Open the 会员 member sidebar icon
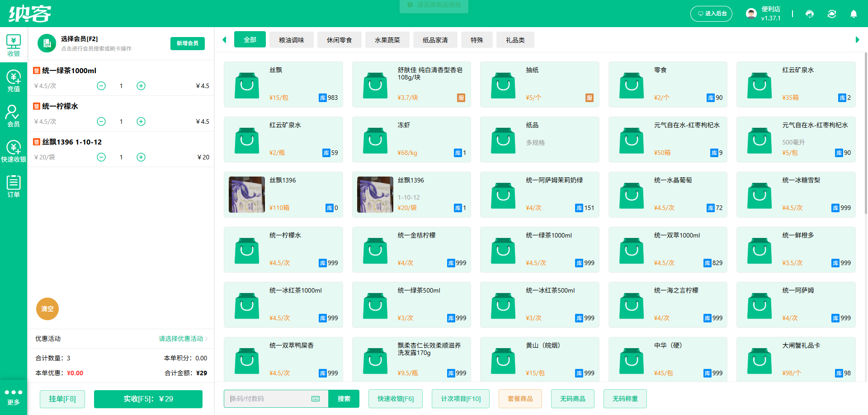The height and width of the screenshot is (415, 868). [14, 116]
